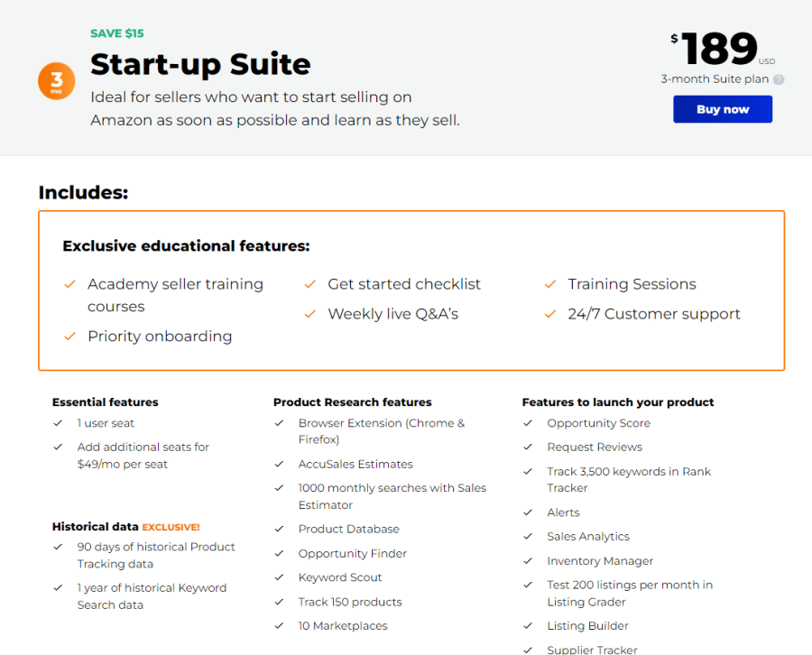Click the $189 USD price
Viewport: 812px width, 655px height.
pos(723,49)
